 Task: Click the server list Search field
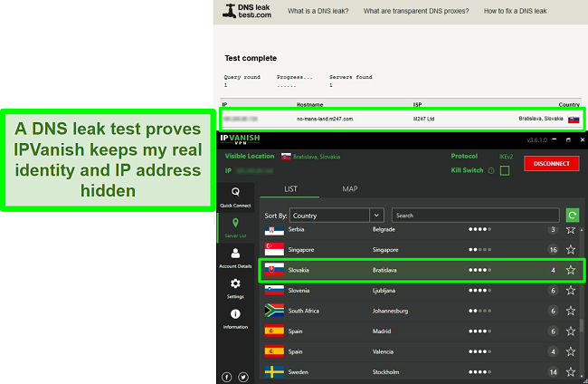pyautogui.click(x=476, y=216)
